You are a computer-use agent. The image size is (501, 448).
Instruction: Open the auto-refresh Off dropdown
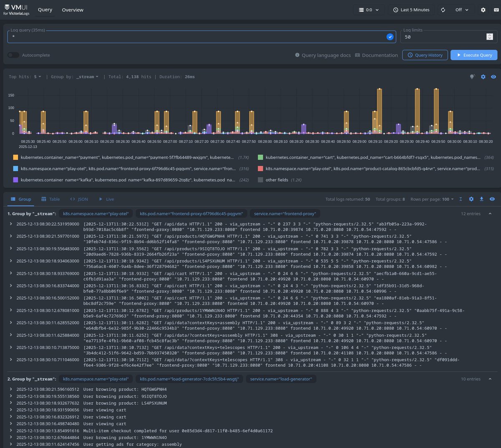[x=462, y=10]
